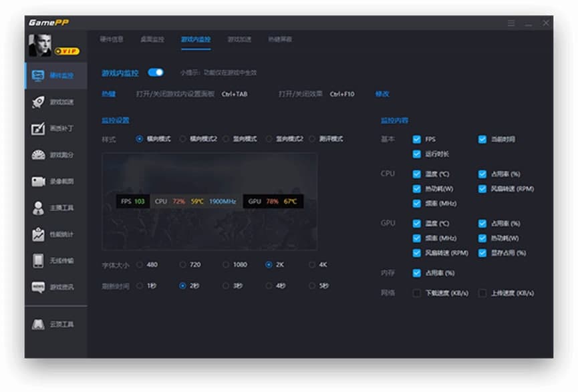Viewport: 578px width, 392px height.
Task: Open the camcorder recording and screenshot icon
Action: click(x=38, y=181)
